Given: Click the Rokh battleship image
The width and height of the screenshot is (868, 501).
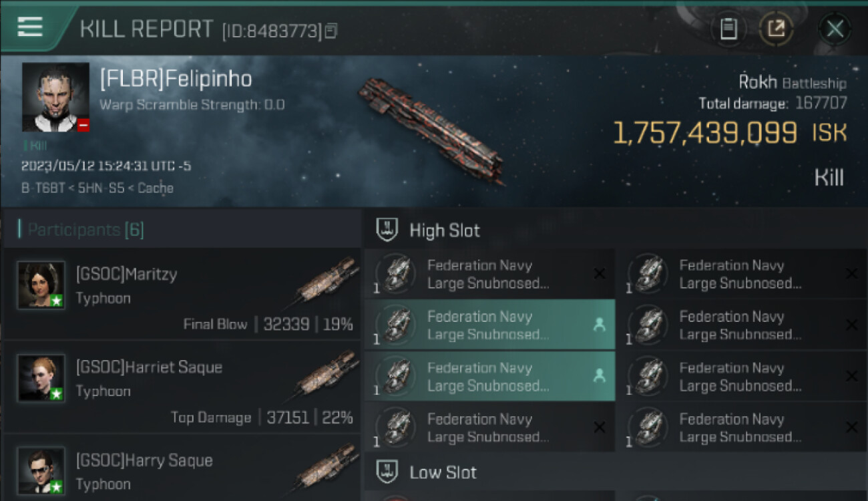Looking at the screenshot, I should 431,130.
